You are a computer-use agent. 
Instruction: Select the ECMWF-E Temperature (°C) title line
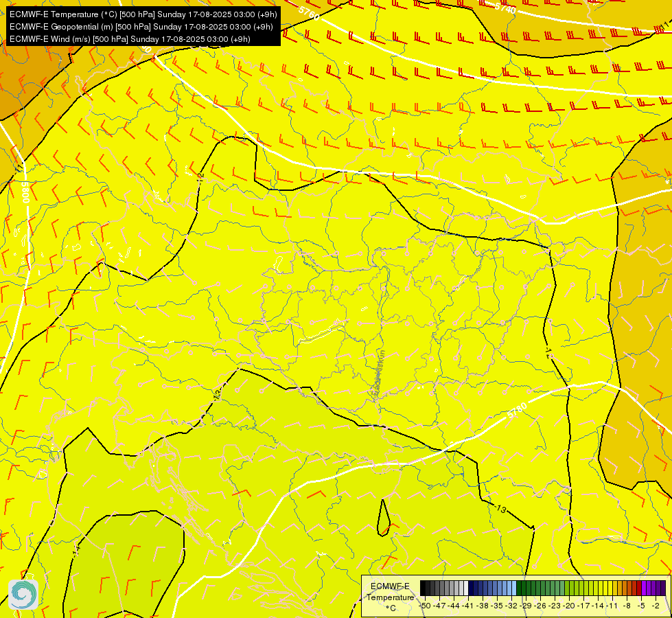pyautogui.click(x=143, y=14)
